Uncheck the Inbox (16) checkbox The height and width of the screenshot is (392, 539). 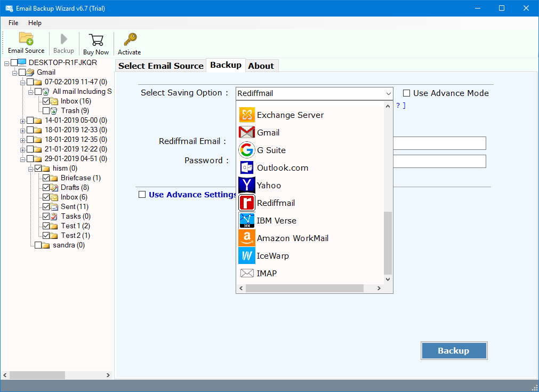click(x=46, y=101)
